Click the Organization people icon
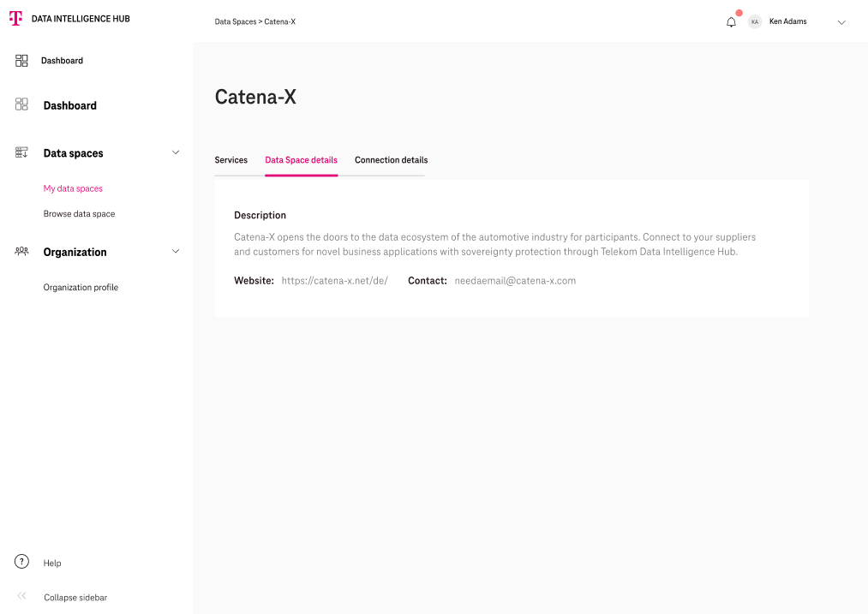The height and width of the screenshot is (614, 868). click(x=22, y=252)
